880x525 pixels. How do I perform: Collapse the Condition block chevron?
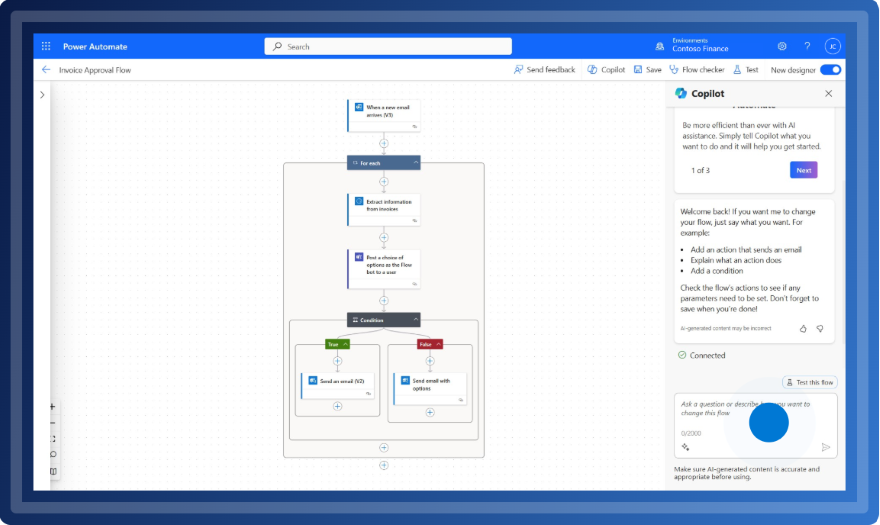click(x=416, y=320)
